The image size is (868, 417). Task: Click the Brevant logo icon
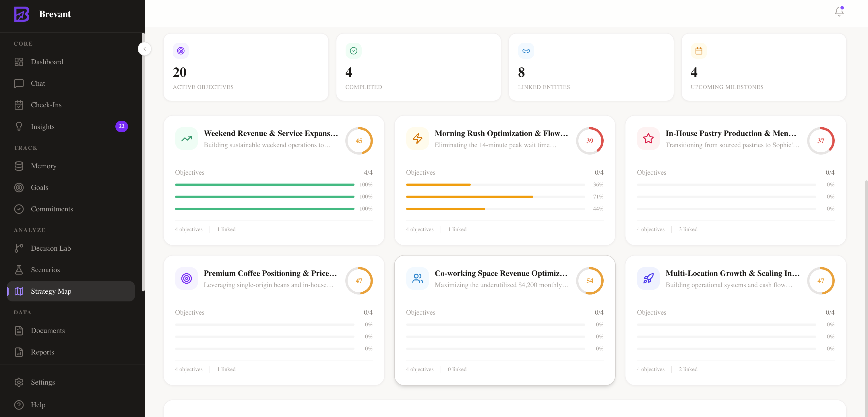22,14
